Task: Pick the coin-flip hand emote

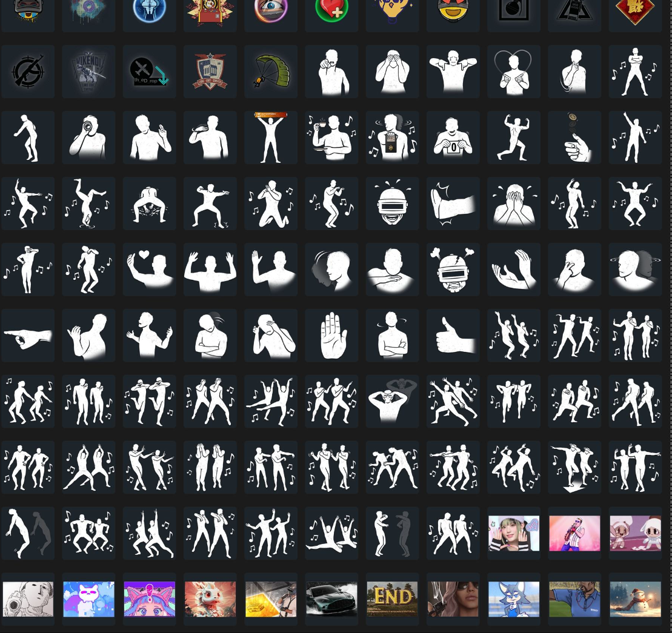Action: [574, 138]
